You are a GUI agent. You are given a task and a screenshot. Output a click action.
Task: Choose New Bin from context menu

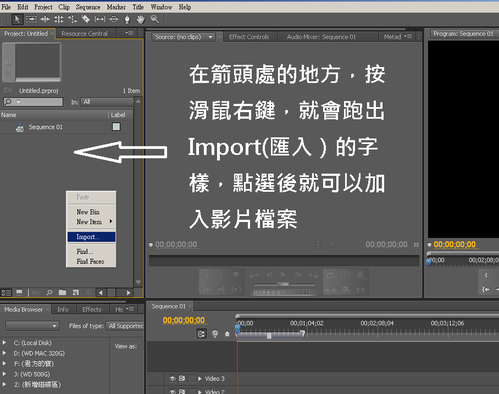[91, 212]
